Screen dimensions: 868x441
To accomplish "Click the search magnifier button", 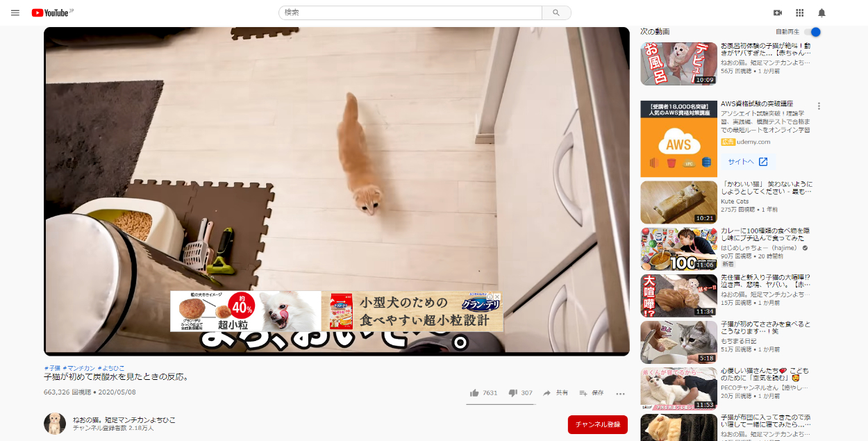I will (x=556, y=13).
